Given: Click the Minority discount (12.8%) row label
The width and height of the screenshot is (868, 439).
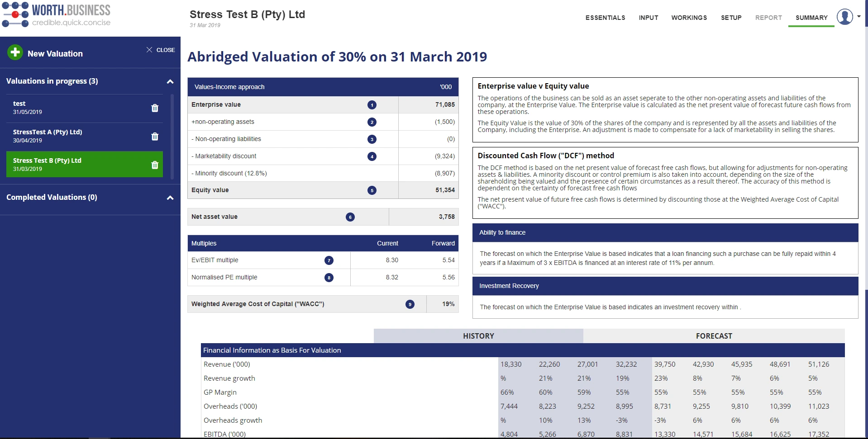Looking at the screenshot, I should click(229, 173).
